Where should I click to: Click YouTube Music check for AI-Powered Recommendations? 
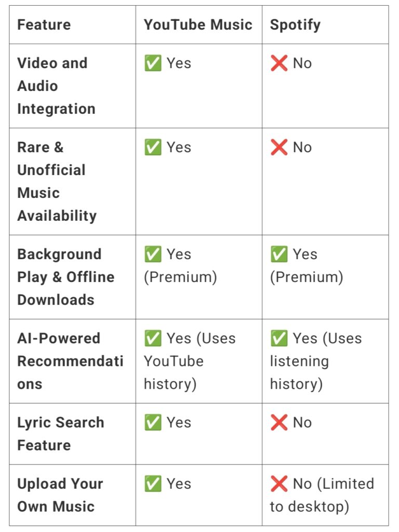point(153,338)
